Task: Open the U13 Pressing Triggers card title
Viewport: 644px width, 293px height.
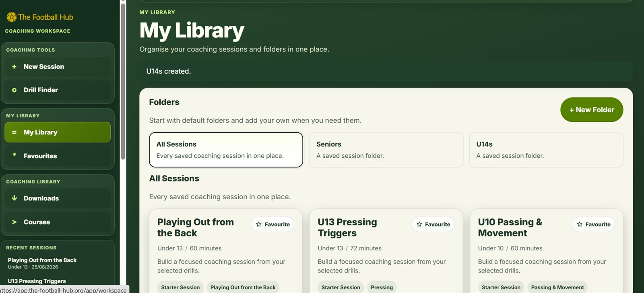Action: (347, 227)
